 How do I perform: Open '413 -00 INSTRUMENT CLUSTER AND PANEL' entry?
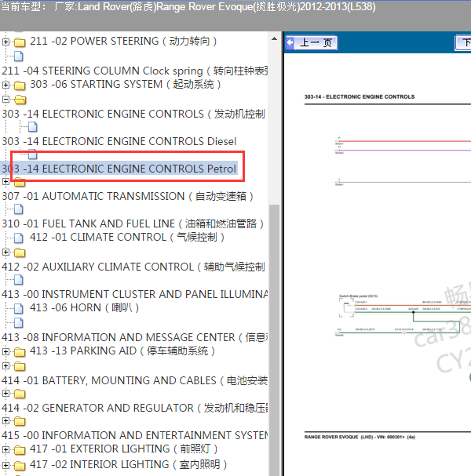coord(134,294)
